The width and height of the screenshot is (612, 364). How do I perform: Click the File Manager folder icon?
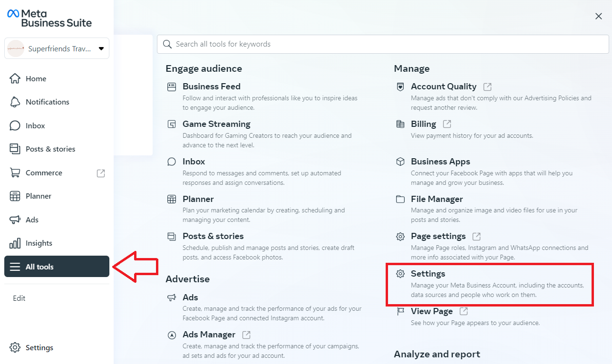(x=400, y=199)
